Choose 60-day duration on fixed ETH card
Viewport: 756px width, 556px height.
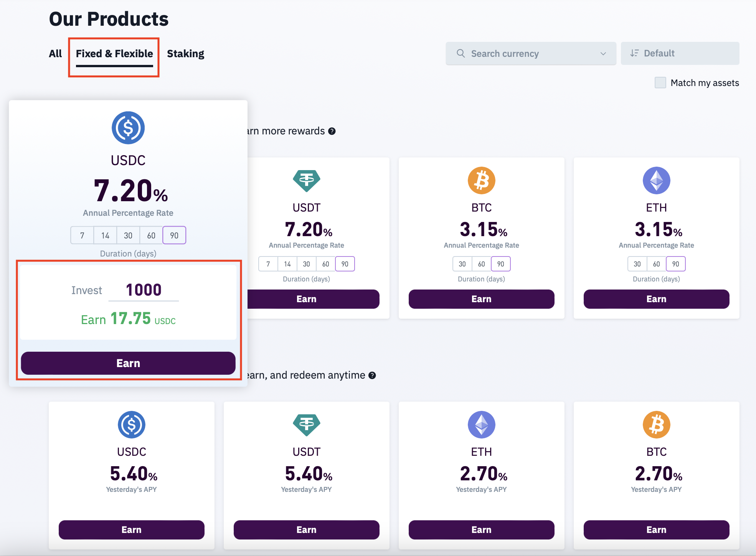(x=656, y=264)
